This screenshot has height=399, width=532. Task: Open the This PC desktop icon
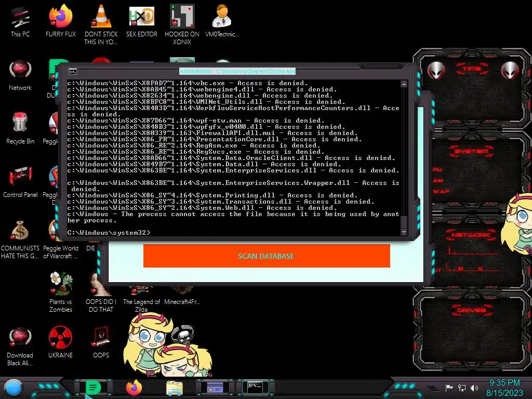(20, 21)
